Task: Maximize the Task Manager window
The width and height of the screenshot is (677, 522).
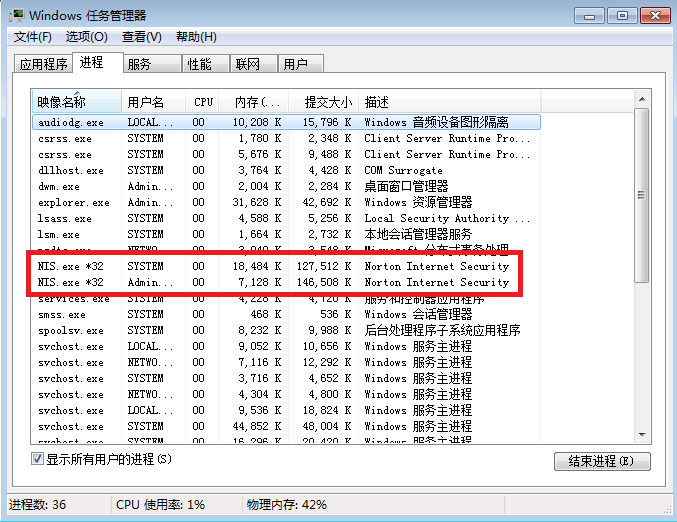Action: (x=622, y=15)
